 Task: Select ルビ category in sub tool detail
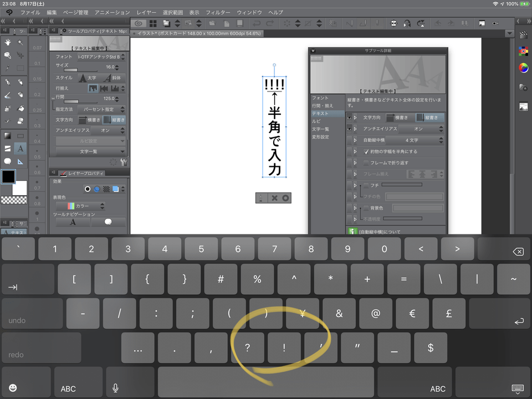316,121
